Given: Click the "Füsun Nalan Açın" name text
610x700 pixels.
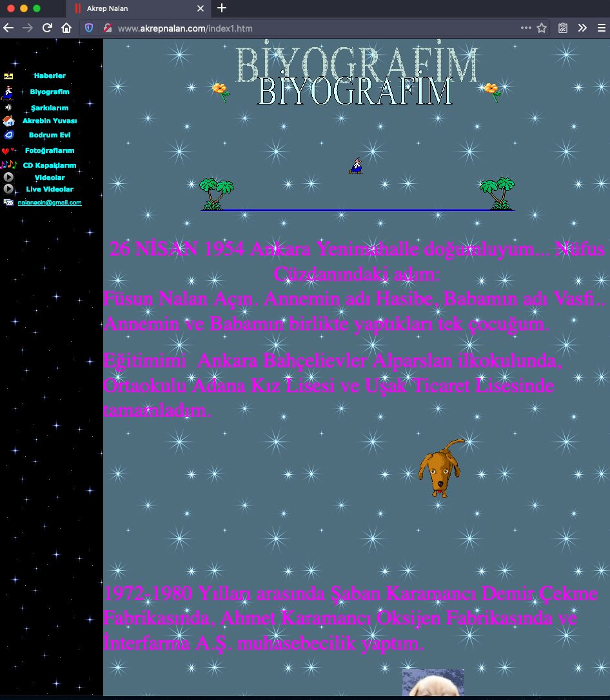Looking at the screenshot, I should [x=181, y=299].
